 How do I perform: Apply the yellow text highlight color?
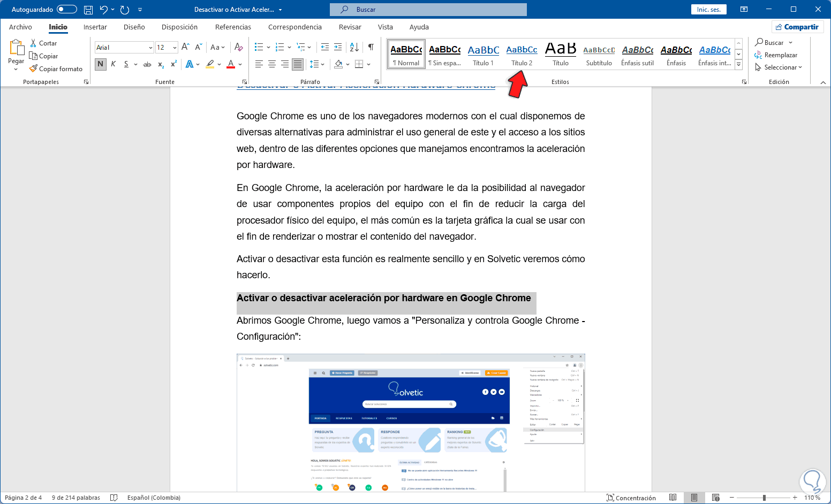coord(210,64)
